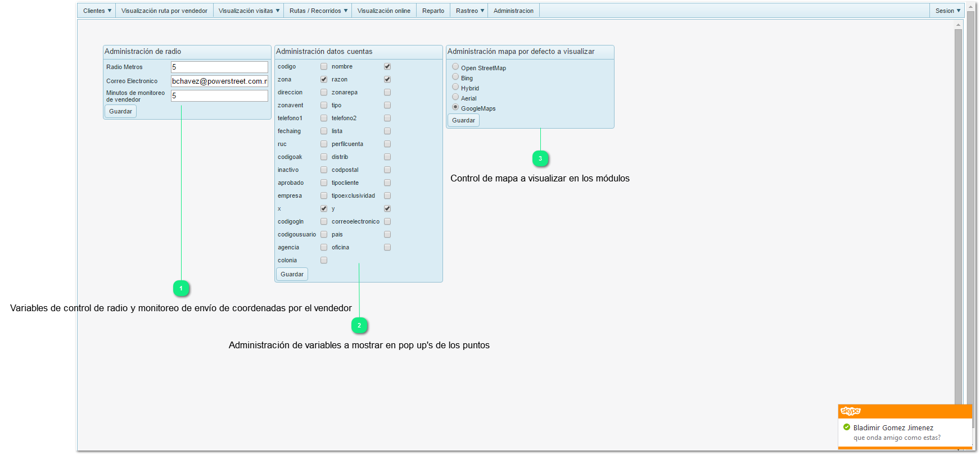Select the Bing map radio option
This screenshot has width=980, height=455.
pos(455,77)
